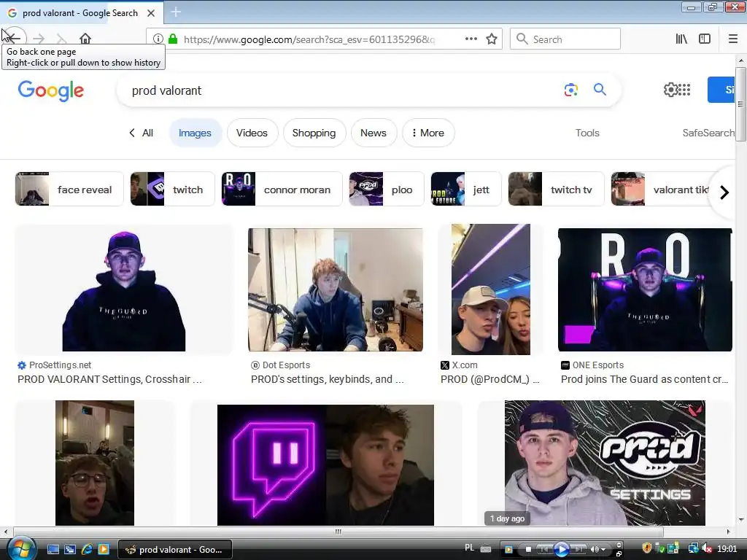Click the Google logo
The image size is (747, 560).
click(x=51, y=90)
